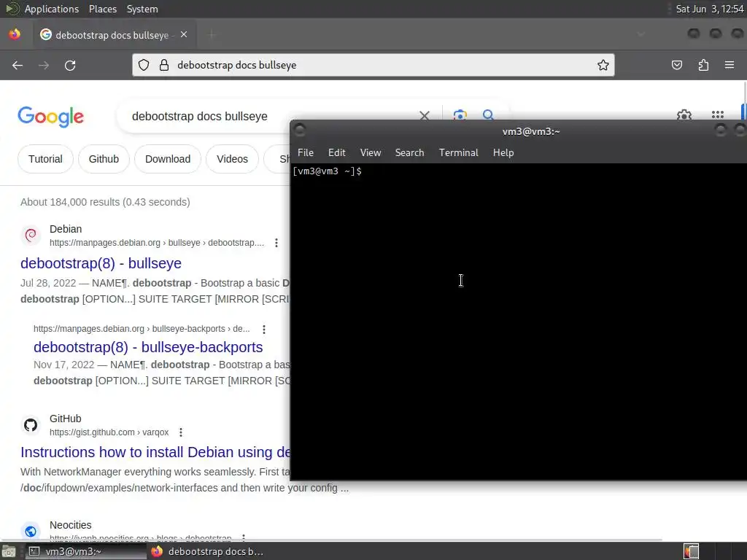Filter results with Github chip

(x=104, y=159)
